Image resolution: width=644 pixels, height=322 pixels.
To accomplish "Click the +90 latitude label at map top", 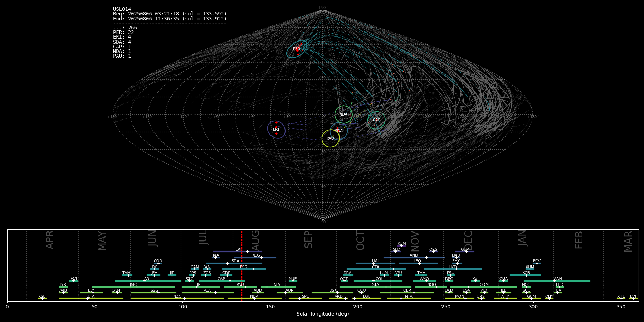I will click(x=323, y=8).
